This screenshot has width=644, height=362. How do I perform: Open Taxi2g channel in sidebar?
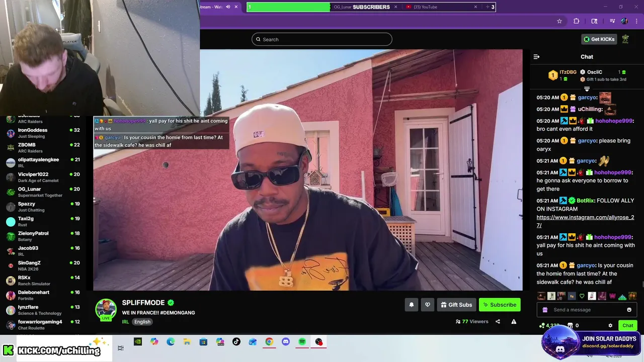pyautogui.click(x=43, y=222)
